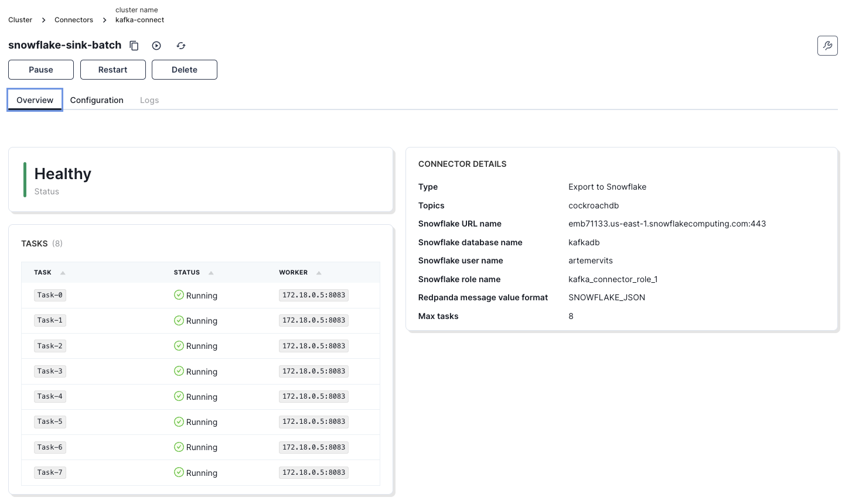
Task: Click the Snowflake URL value emb71133
Action: [x=667, y=224]
